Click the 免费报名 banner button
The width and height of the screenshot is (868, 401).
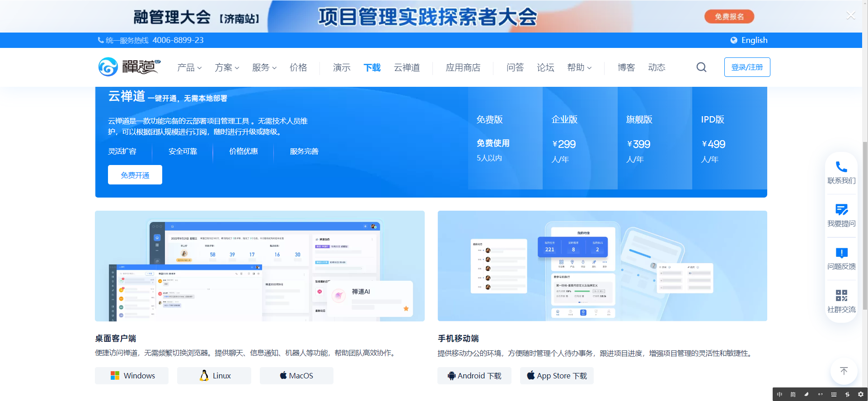(x=729, y=17)
